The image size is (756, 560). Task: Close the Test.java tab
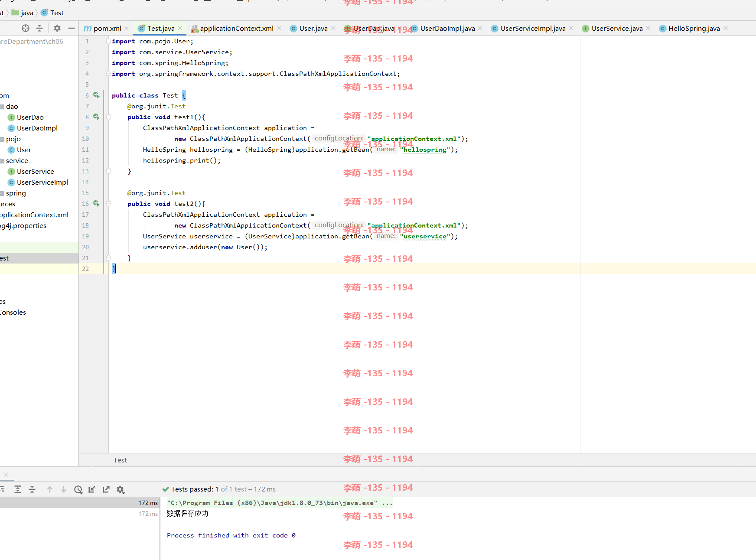point(180,28)
